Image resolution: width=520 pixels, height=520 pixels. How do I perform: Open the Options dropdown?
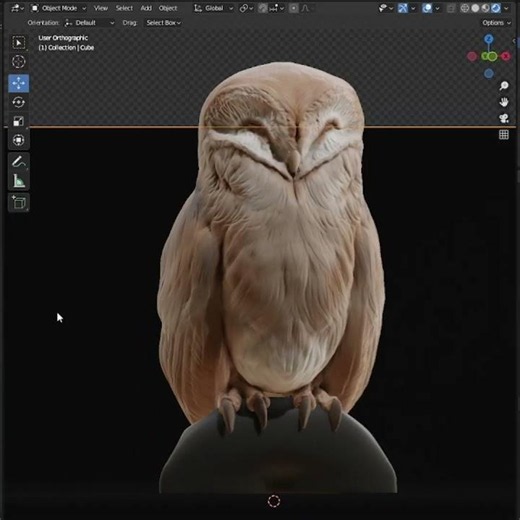click(496, 23)
